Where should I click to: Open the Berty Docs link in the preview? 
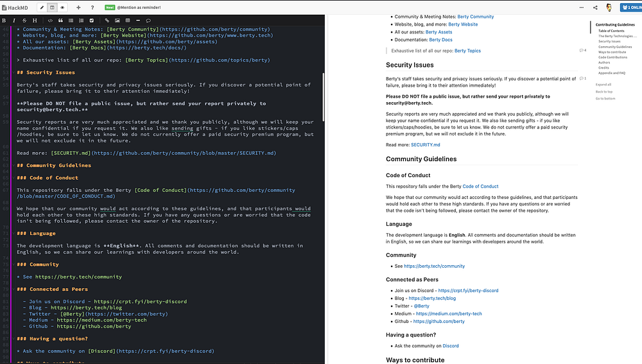[x=440, y=40]
